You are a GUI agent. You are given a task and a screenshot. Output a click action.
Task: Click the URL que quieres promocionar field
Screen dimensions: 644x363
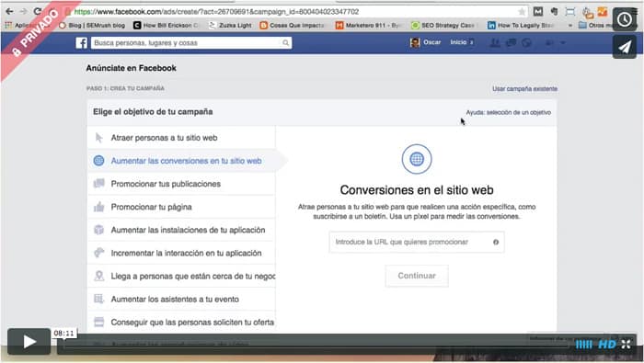(417, 242)
